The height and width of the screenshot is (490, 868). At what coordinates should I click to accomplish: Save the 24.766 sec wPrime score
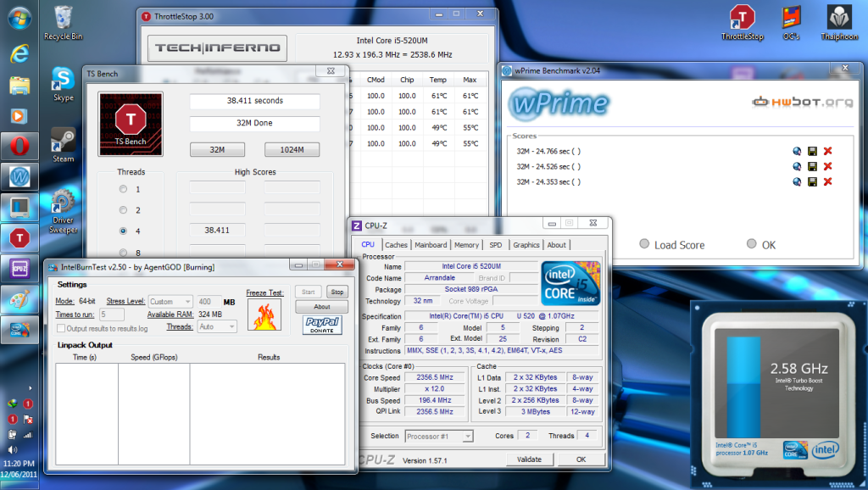[x=813, y=151]
